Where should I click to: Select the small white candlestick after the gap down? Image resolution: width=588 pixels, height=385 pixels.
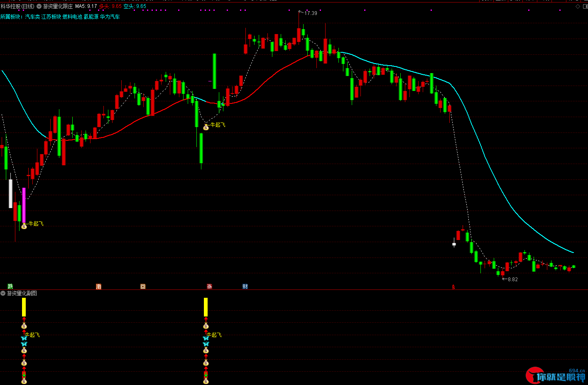point(454,244)
